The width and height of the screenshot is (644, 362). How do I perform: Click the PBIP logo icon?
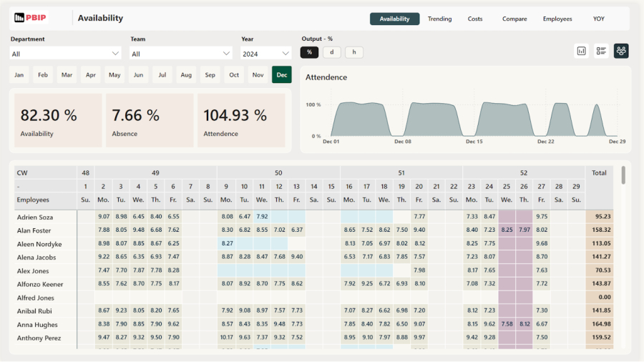tap(31, 18)
